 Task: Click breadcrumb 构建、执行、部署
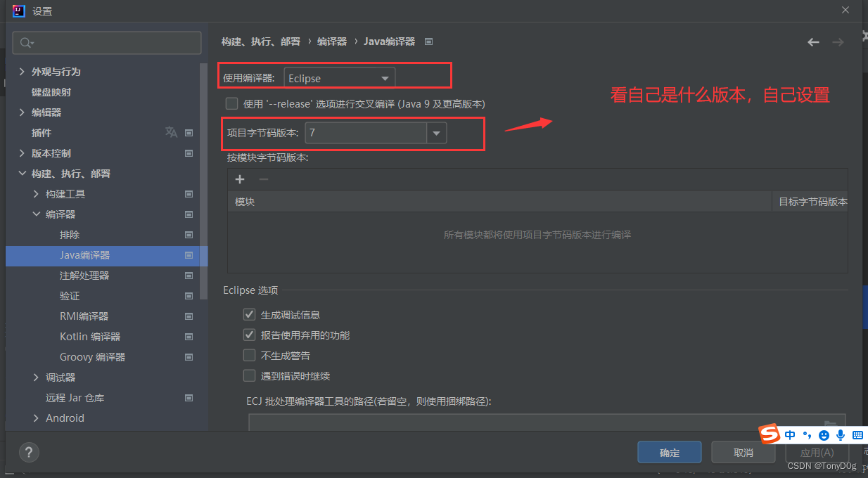click(x=261, y=41)
